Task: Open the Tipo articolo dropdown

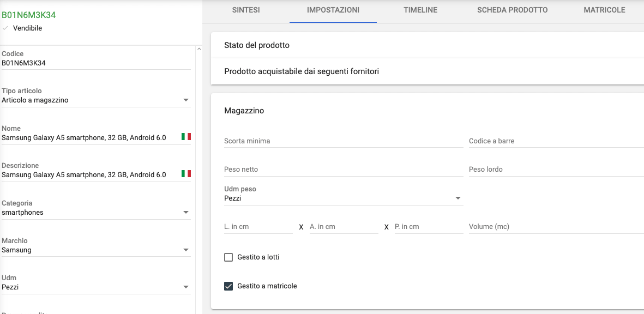Action: pyautogui.click(x=186, y=99)
